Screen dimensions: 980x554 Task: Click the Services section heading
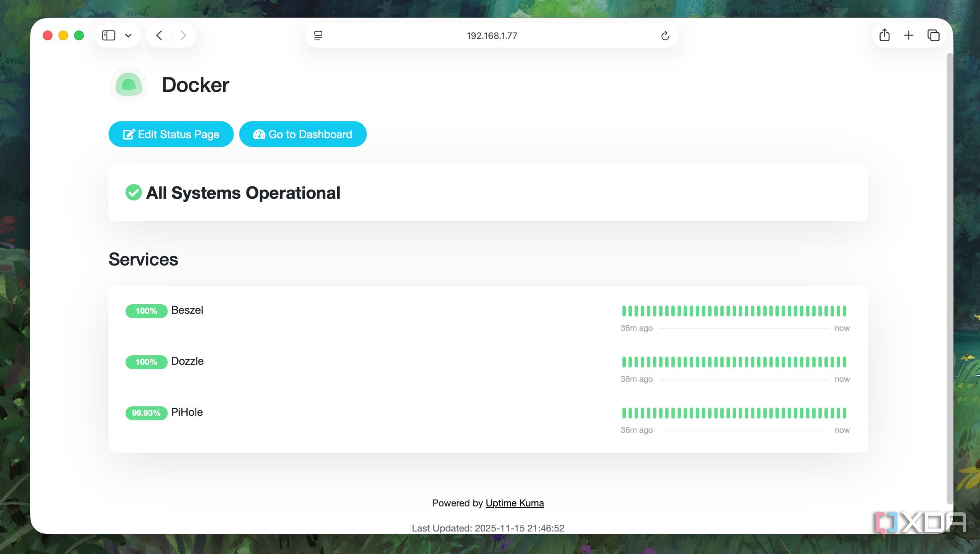coord(143,259)
